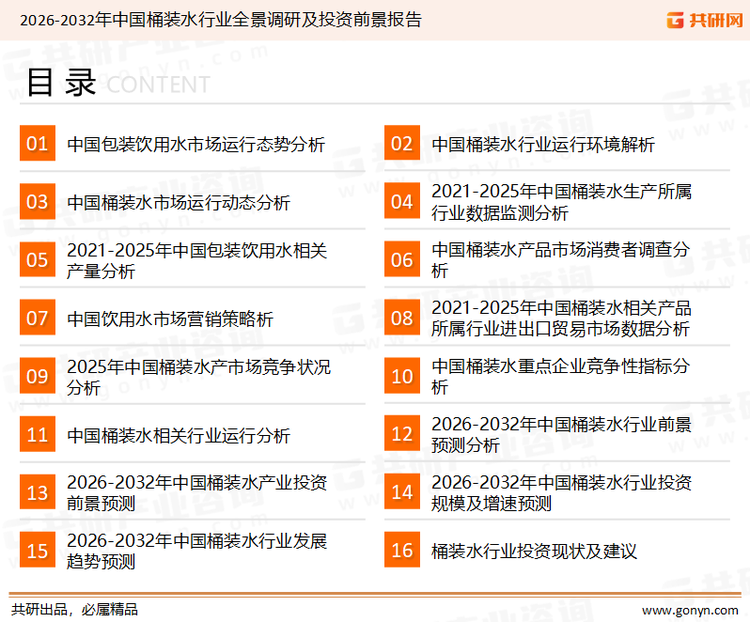750x622 pixels.
Task: Select 2026-2032年中国桶装水行业发展趋势预测
Action: 197,551
